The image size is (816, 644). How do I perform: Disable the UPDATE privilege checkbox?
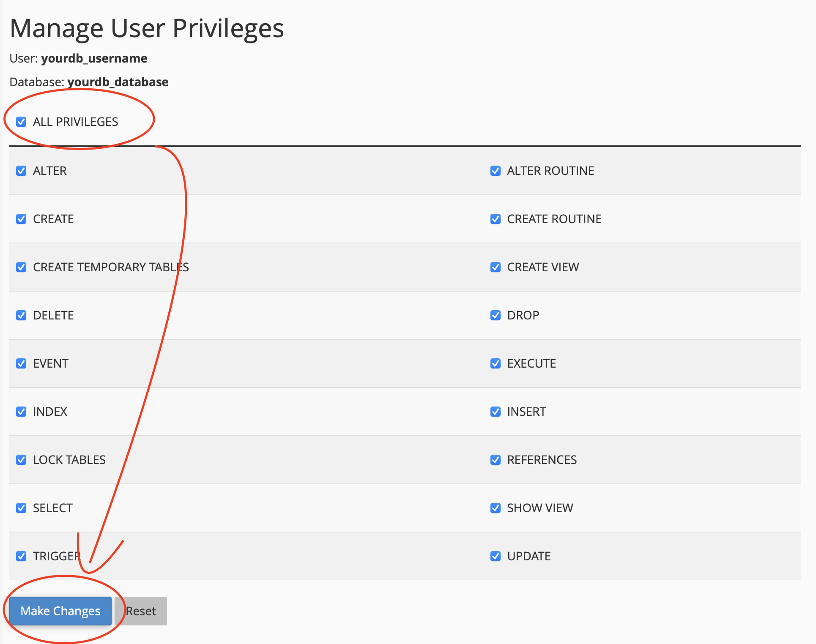tap(495, 556)
